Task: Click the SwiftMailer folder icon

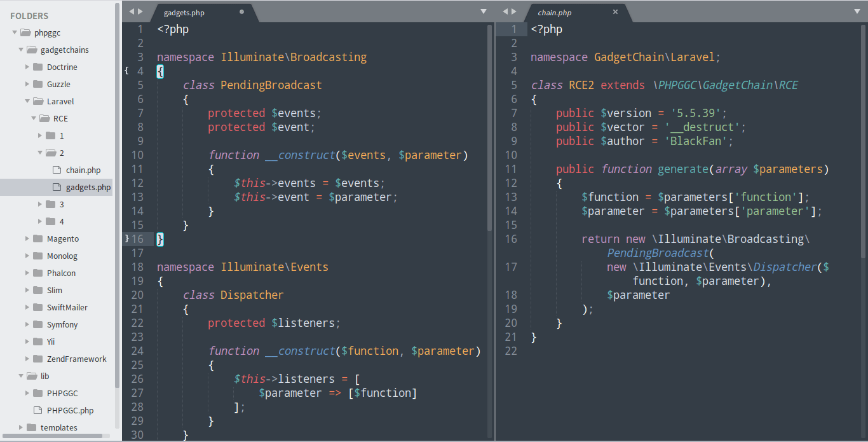Action: coord(37,307)
